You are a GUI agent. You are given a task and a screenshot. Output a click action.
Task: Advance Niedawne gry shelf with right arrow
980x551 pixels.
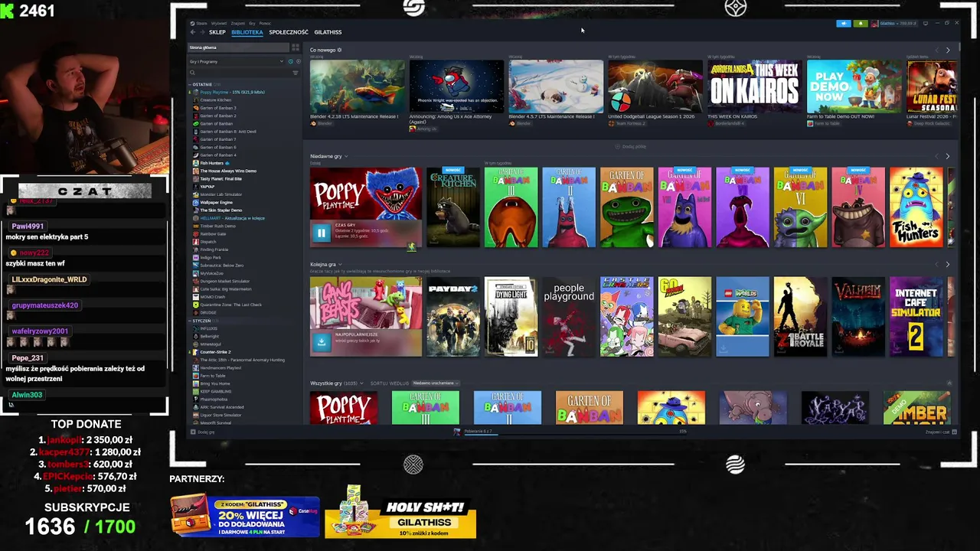pyautogui.click(x=948, y=156)
